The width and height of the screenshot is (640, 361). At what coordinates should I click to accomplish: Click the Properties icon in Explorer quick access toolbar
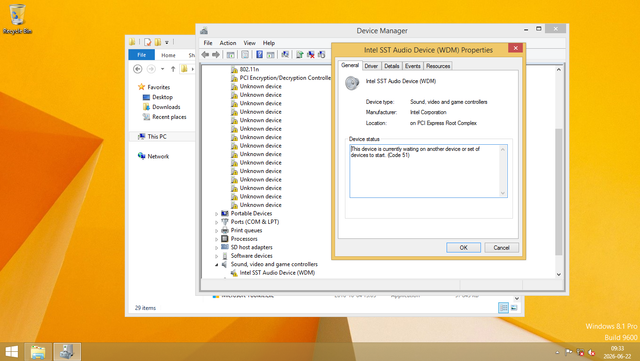147,42
